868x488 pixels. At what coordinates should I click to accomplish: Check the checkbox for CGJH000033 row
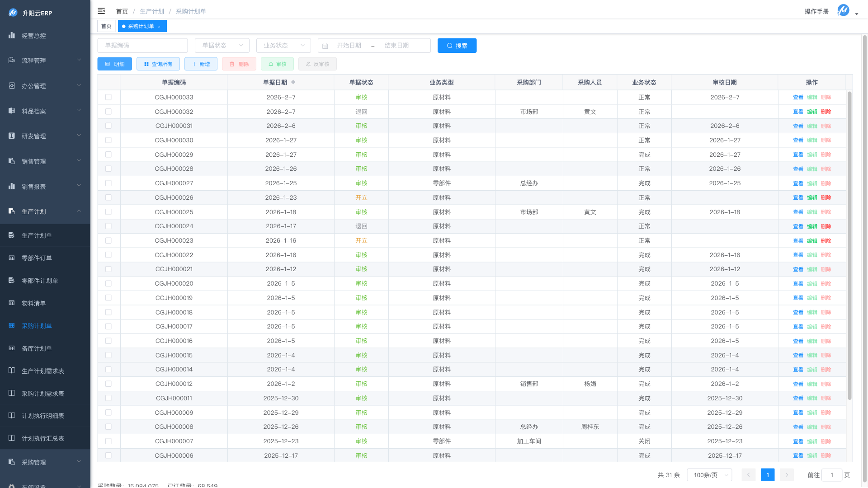[x=108, y=97]
